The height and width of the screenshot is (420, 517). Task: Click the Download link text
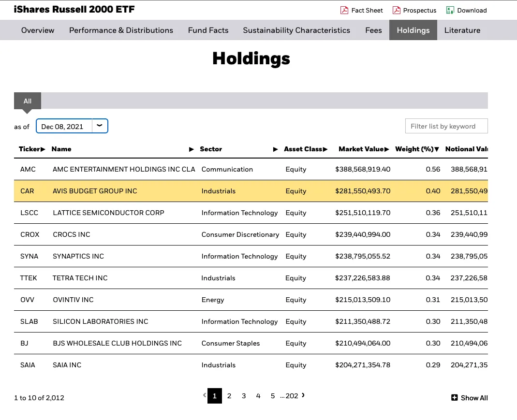472,10
